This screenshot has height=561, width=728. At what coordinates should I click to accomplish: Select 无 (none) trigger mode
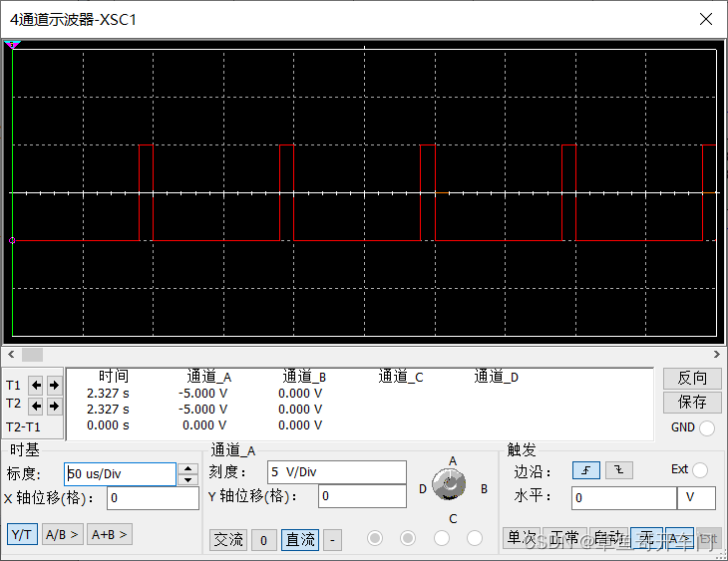pyautogui.click(x=647, y=538)
